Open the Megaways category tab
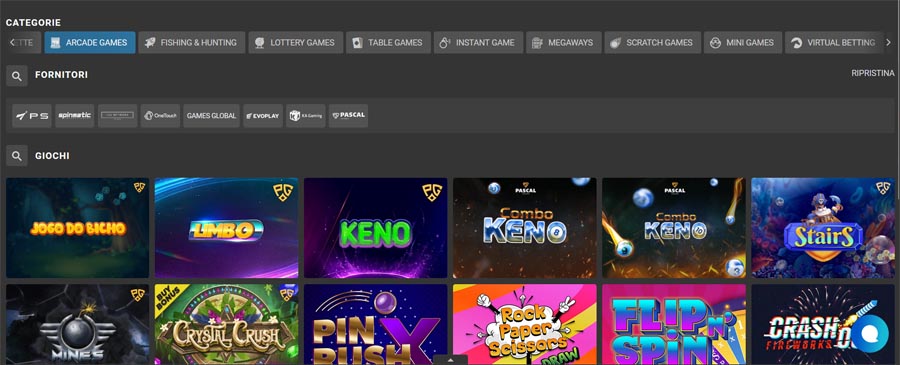Image resolution: width=900 pixels, height=365 pixels. click(564, 42)
